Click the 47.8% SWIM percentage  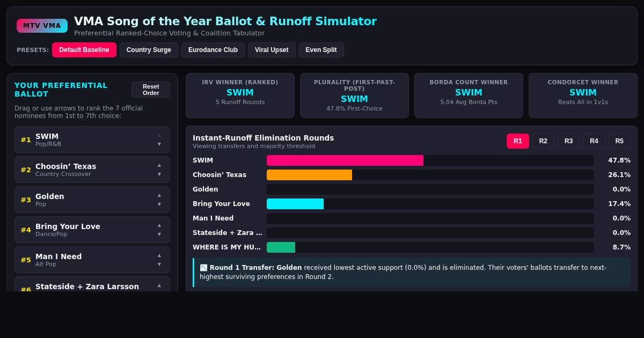pos(619,160)
